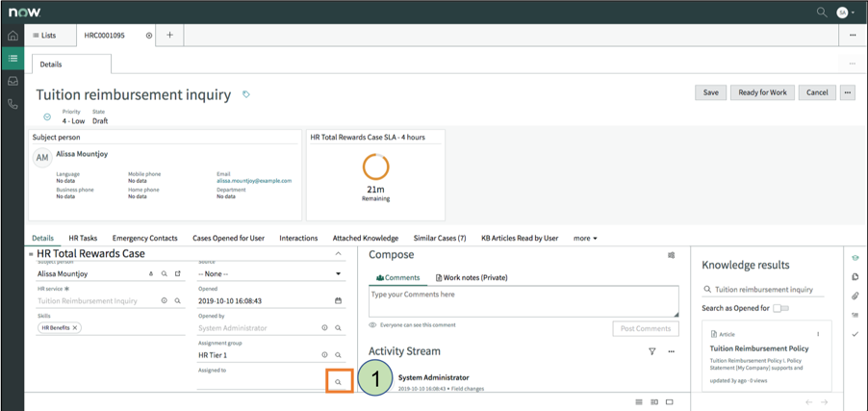The height and width of the screenshot is (411, 868).
Task: Click Assignment group lookup magnifier
Action: [338, 355]
